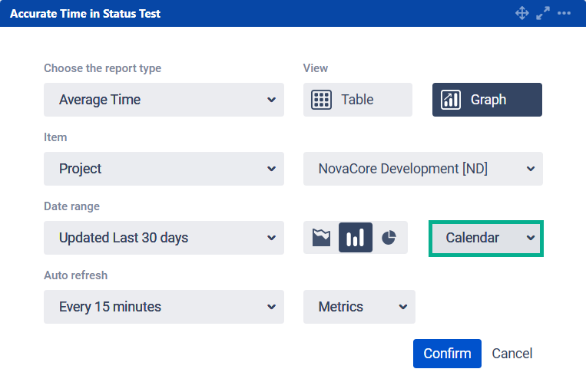Expand the Calendar dropdown
586x392 pixels.
coord(485,238)
